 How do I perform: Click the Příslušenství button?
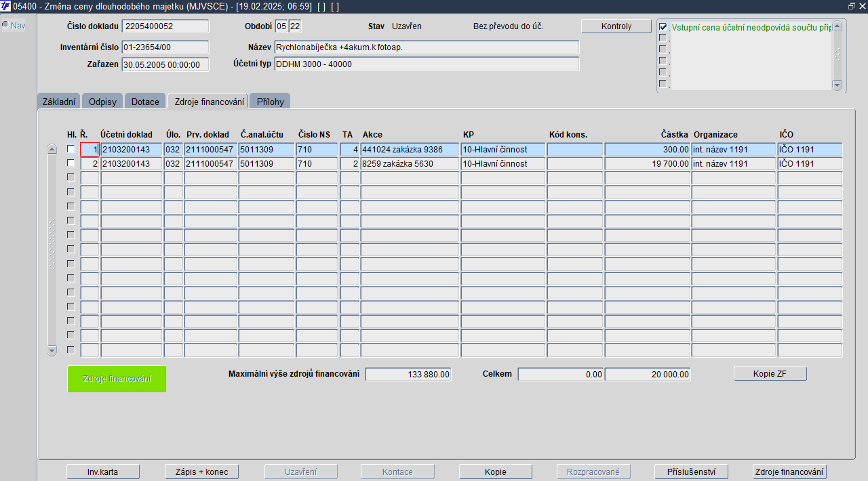pyautogui.click(x=692, y=472)
